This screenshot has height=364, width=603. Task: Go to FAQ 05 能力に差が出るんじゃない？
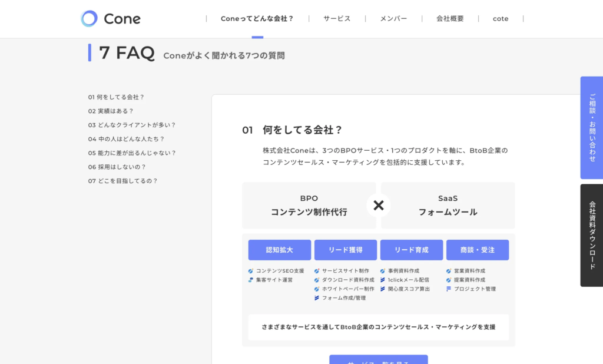point(132,153)
